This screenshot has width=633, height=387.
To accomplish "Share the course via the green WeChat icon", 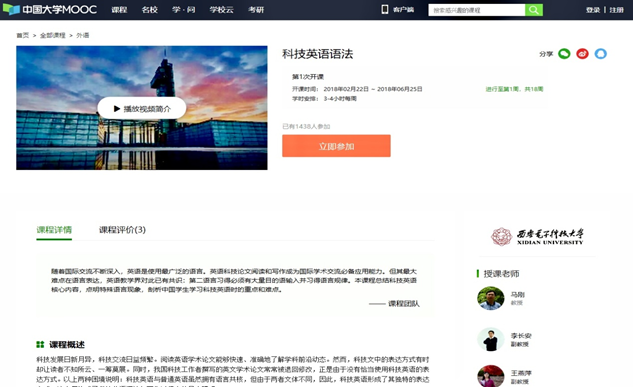I will tap(564, 54).
